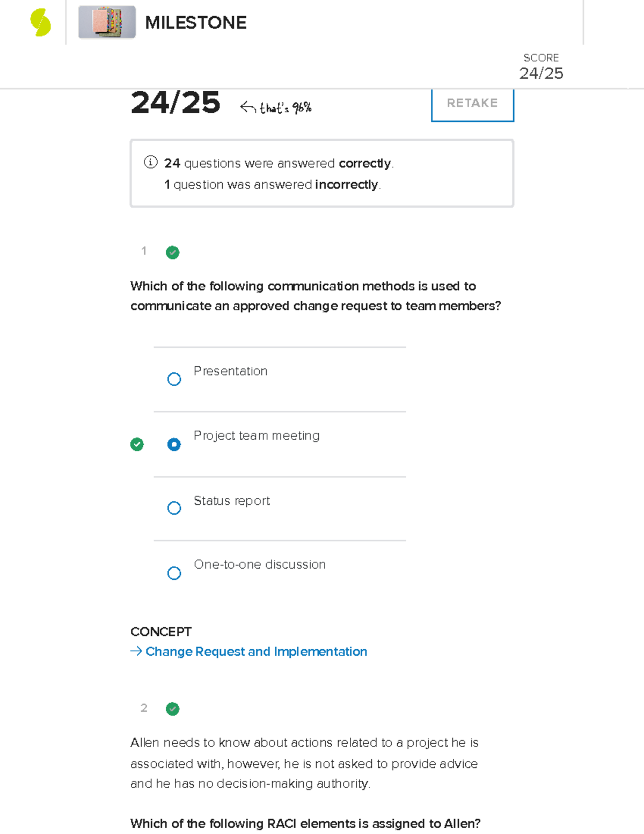This screenshot has height=834, width=644.
Task: Click the MILESTONE header label
Action: coord(196,23)
